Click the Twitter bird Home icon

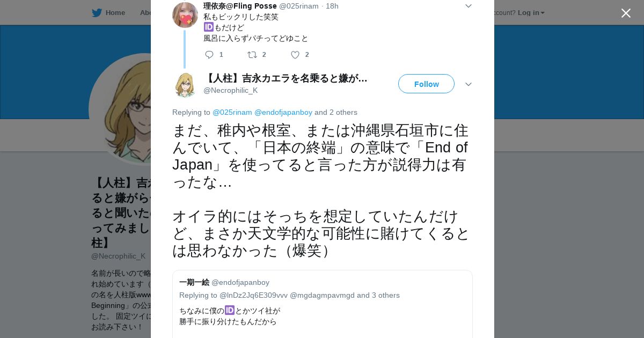click(97, 13)
